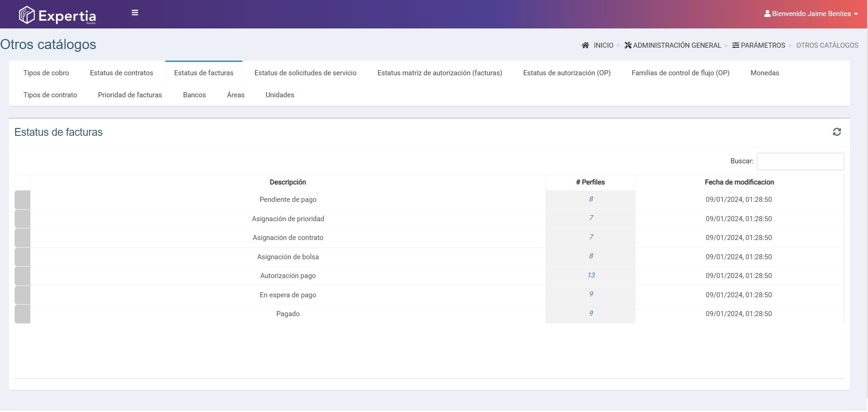
Task: Click modification date of Pendiente de pago row
Action: (739, 200)
